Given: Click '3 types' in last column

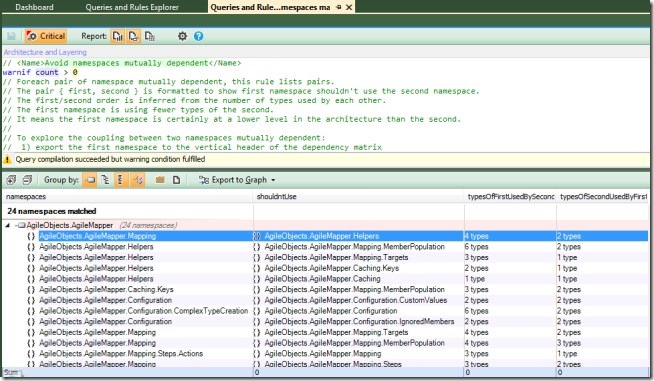Looking at the screenshot, I should (569, 343).
